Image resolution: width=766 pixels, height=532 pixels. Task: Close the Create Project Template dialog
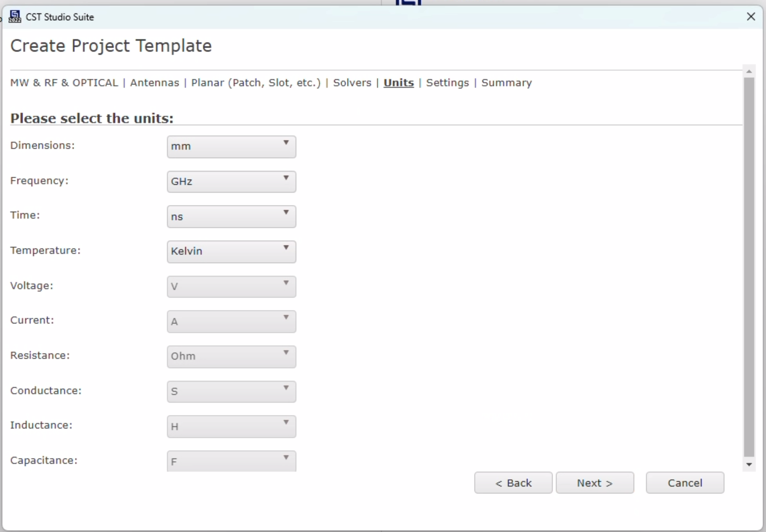coord(751,17)
